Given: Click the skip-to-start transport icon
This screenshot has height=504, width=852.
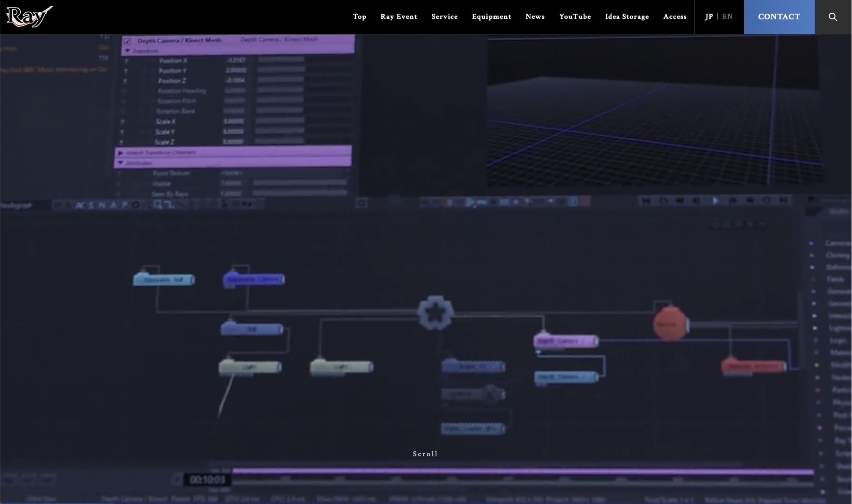Looking at the screenshot, I should [x=645, y=201].
